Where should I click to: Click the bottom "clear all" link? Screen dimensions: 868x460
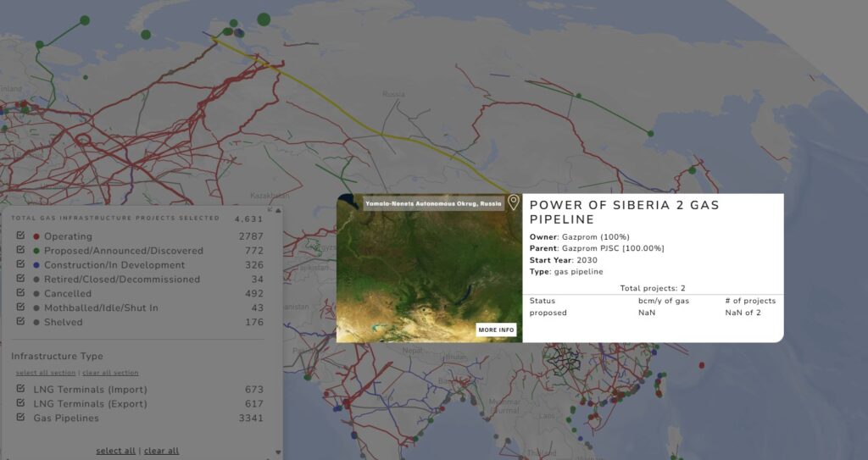tap(161, 451)
